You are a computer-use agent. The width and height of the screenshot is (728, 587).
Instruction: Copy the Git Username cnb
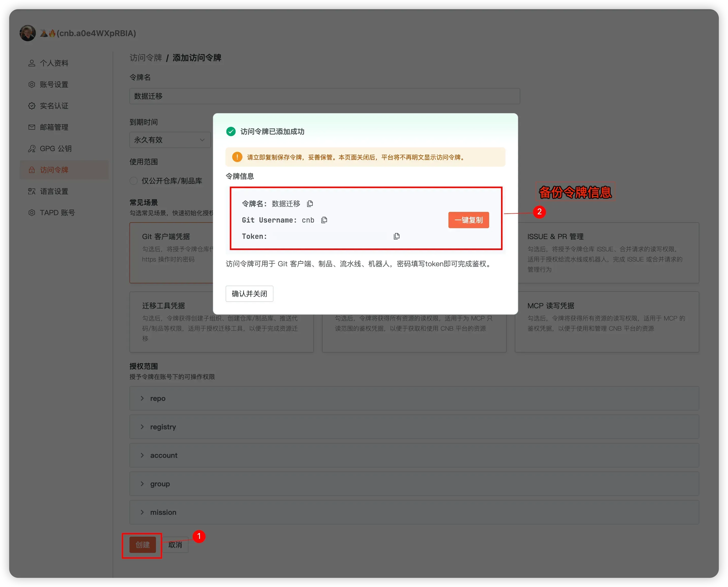(x=324, y=220)
